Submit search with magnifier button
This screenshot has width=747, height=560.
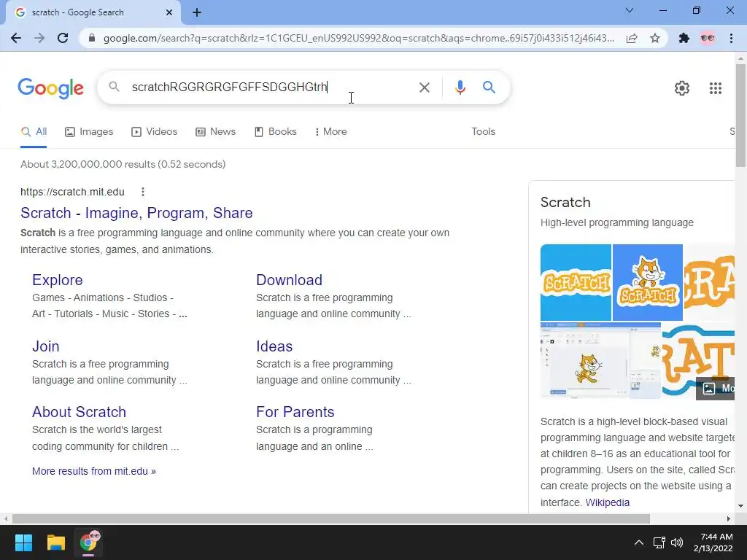tap(489, 87)
